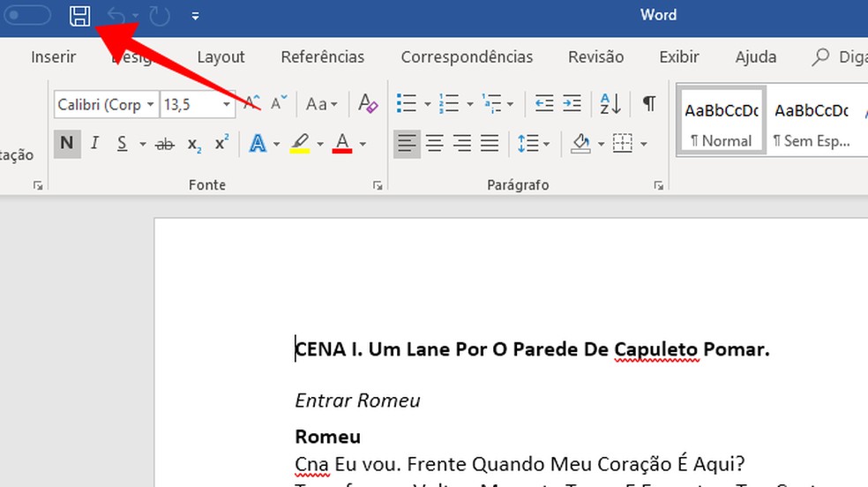The width and height of the screenshot is (868, 487).
Task: Toggle Bold formatting off
Action: click(67, 143)
